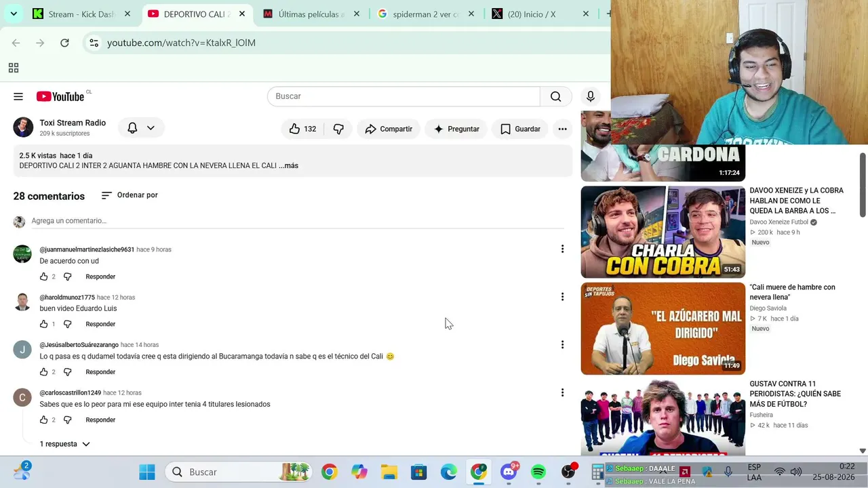
Task: Switch to the 'Últimas películas' tab
Action: point(311,14)
